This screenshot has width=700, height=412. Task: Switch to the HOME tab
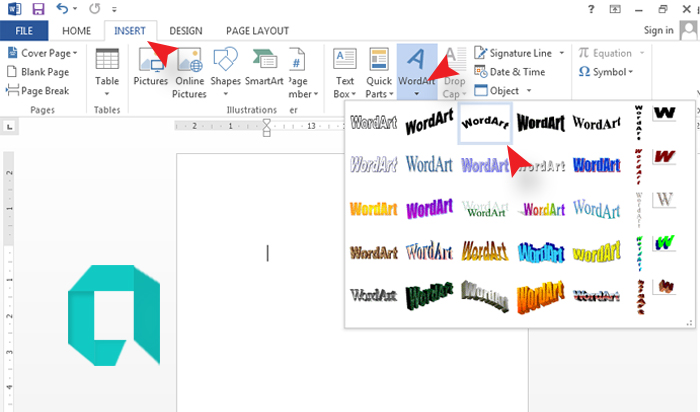(76, 31)
